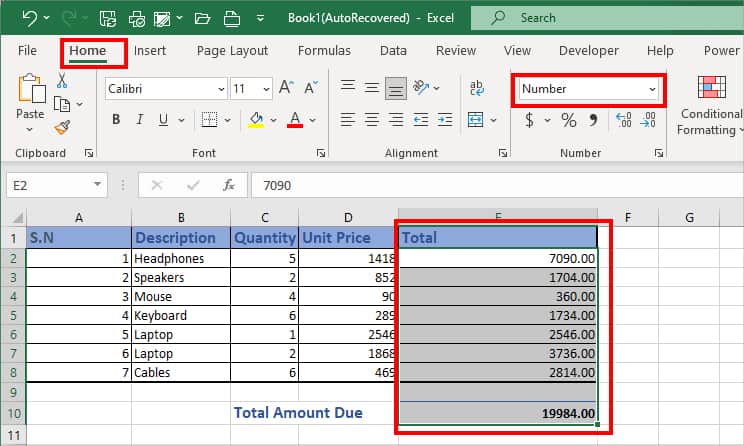Click the Insert Function fx icon
The image size is (744, 446).
(228, 185)
